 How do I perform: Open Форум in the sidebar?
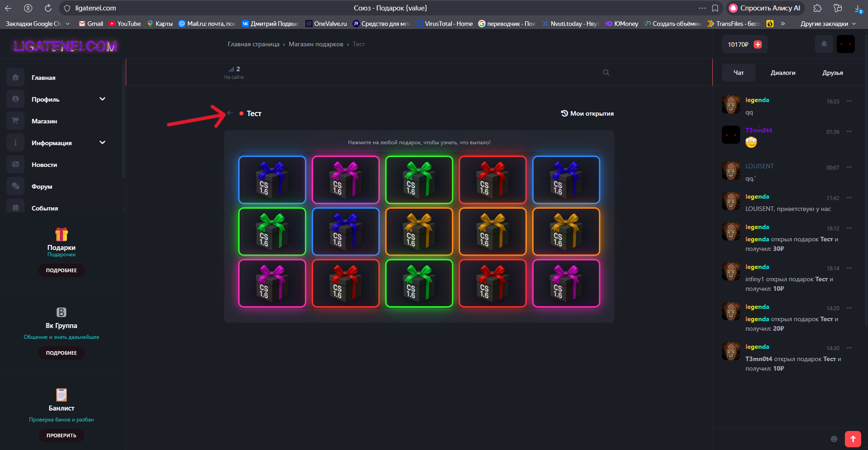42,186
